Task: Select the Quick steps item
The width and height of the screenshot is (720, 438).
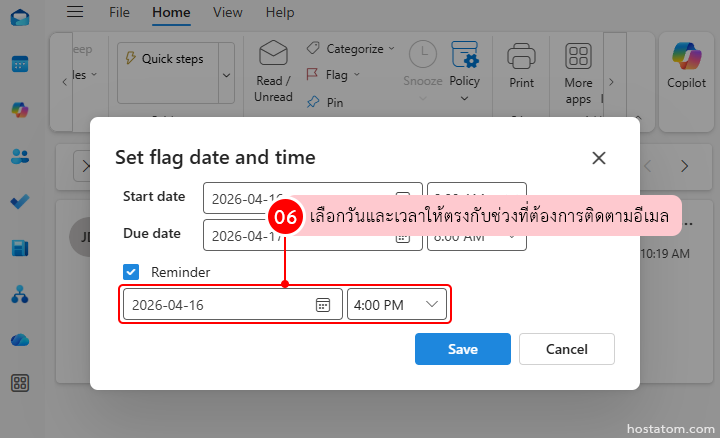Action: [x=168, y=59]
